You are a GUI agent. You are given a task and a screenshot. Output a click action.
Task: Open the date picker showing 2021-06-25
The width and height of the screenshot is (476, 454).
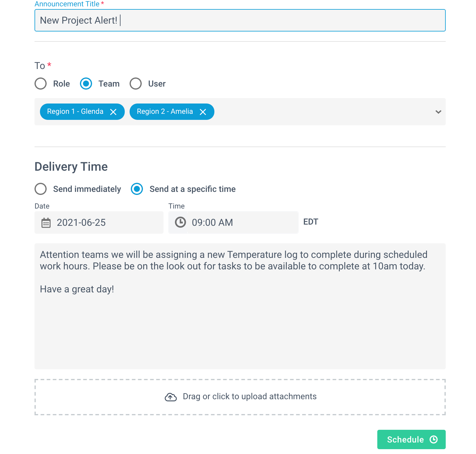pos(99,222)
